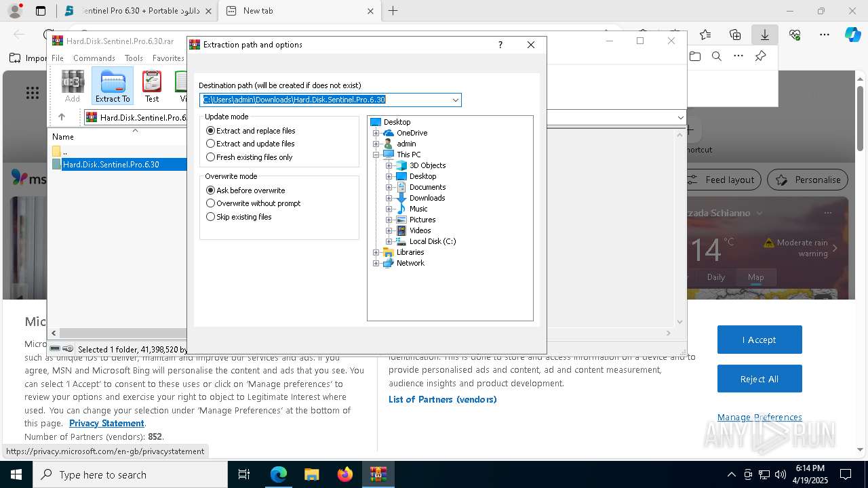Open the WinRAR File menu
Screen dimensions: 868x488
coord(58,58)
